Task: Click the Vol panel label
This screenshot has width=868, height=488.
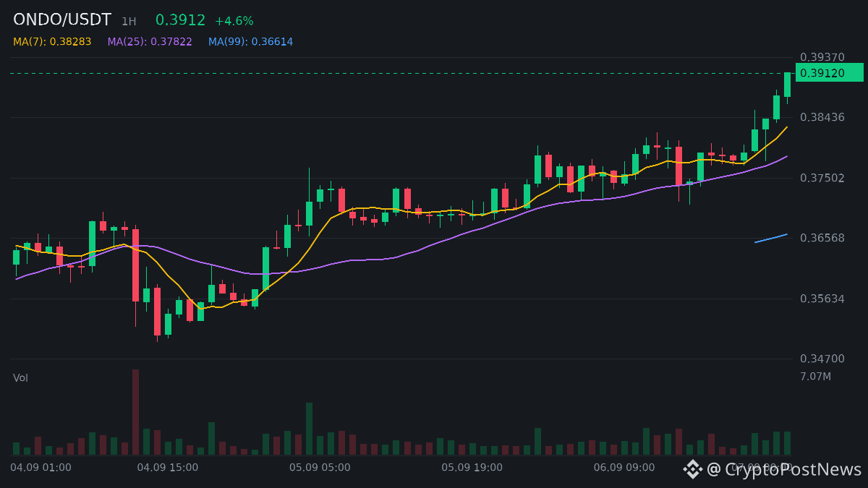Action: (20, 378)
